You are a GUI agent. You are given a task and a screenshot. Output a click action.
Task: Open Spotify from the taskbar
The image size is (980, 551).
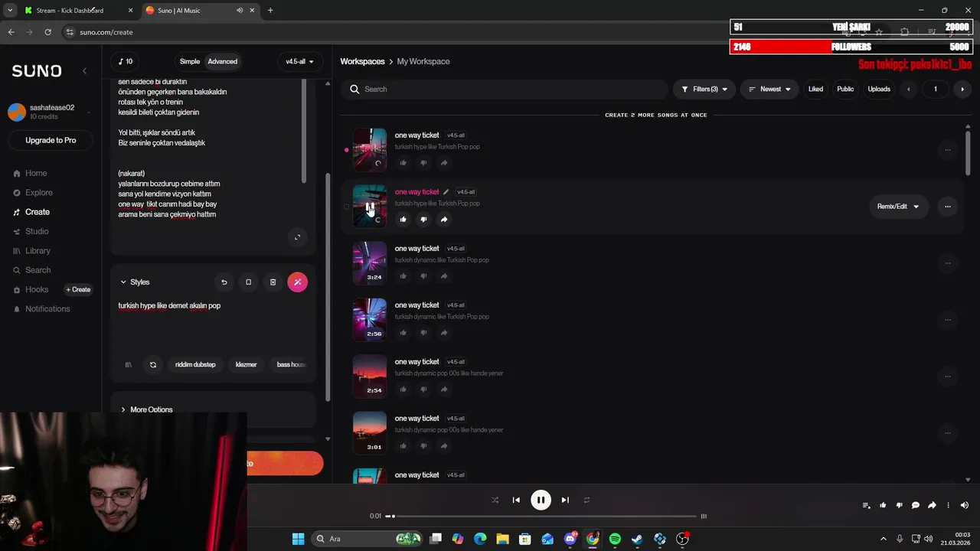(615, 539)
